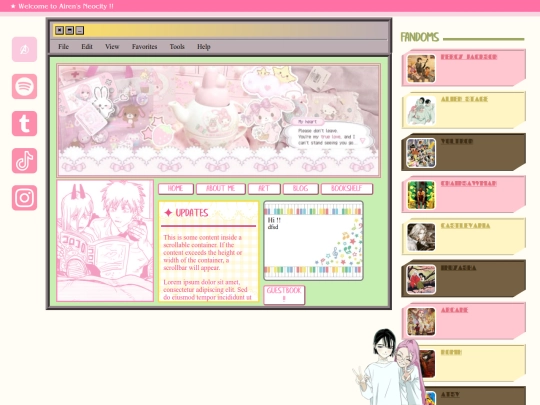
Task: Click the pink pastel banner image
Action: pyautogui.click(x=219, y=121)
